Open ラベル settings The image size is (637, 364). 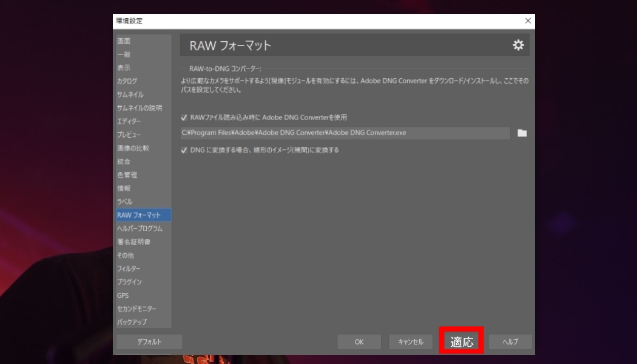coord(143,202)
